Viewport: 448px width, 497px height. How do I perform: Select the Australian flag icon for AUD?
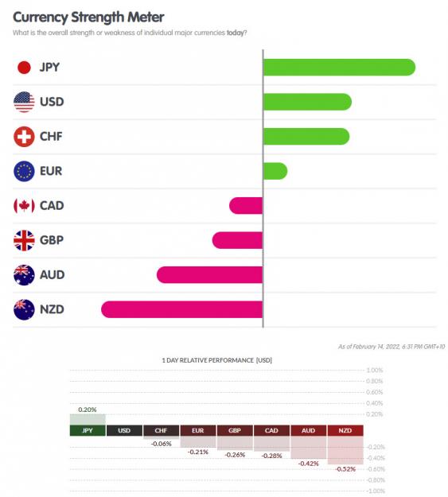point(24,275)
